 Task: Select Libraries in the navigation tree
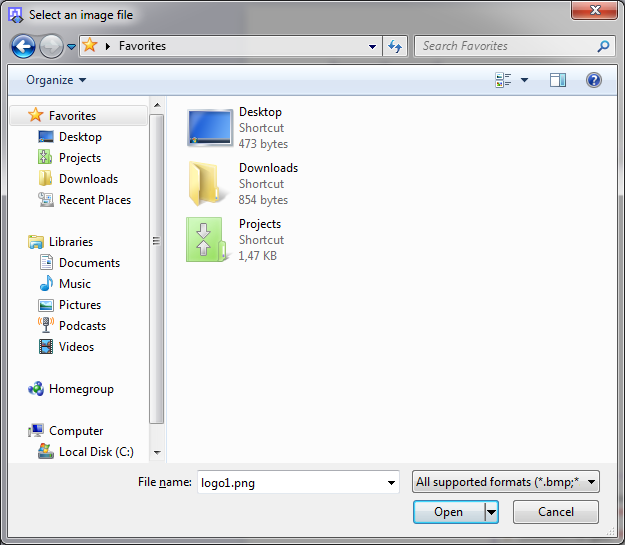tap(71, 242)
